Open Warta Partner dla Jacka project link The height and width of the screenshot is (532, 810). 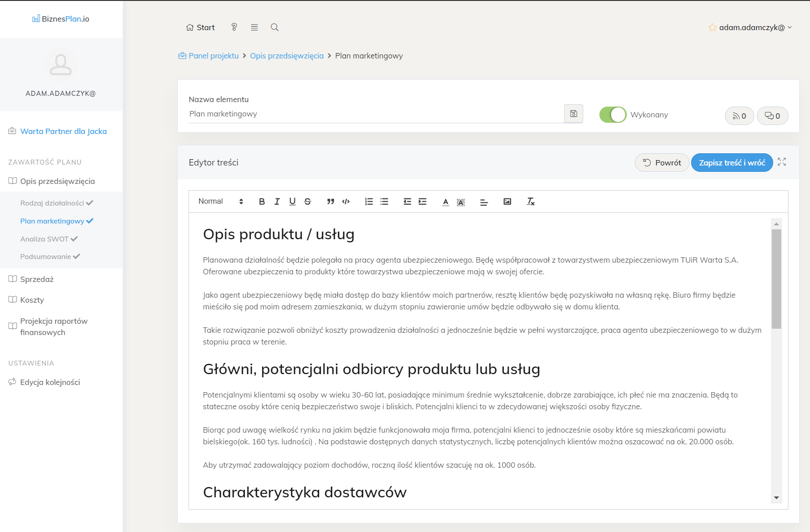(x=63, y=131)
